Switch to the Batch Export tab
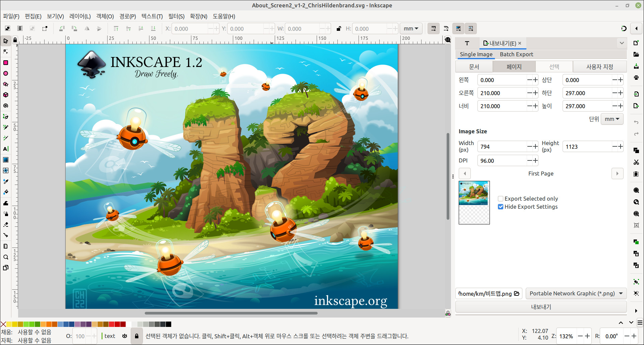Viewport: 644px width, 345px height. tap(516, 54)
